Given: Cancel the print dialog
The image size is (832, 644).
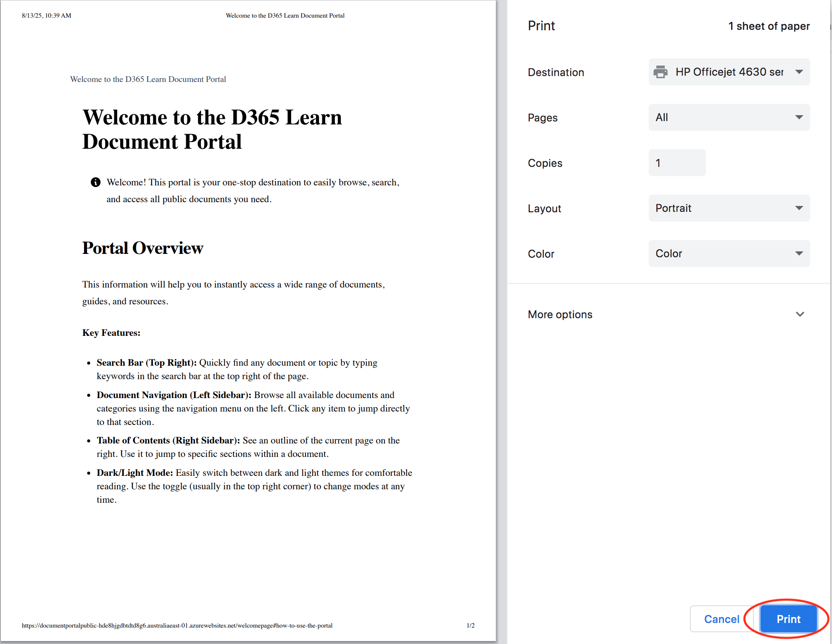Looking at the screenshot, I should coord(721,619).
